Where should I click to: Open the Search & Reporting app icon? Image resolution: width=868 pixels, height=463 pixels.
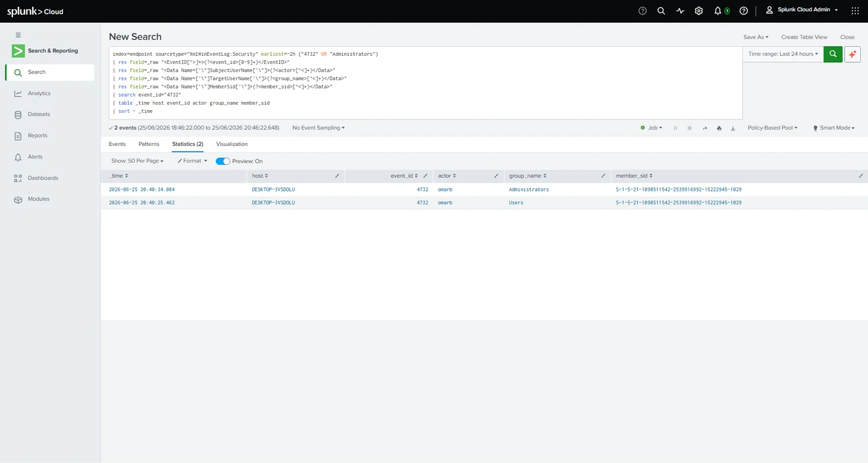click(x=18, y=51)
